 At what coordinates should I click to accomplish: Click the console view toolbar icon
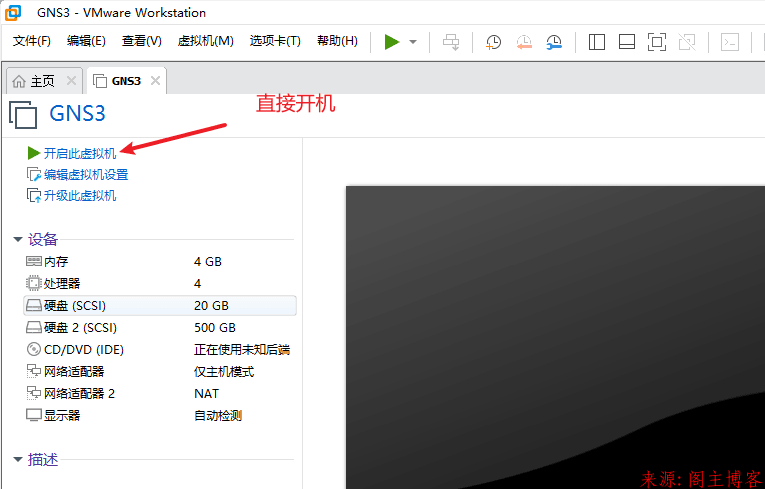[730, 42]
